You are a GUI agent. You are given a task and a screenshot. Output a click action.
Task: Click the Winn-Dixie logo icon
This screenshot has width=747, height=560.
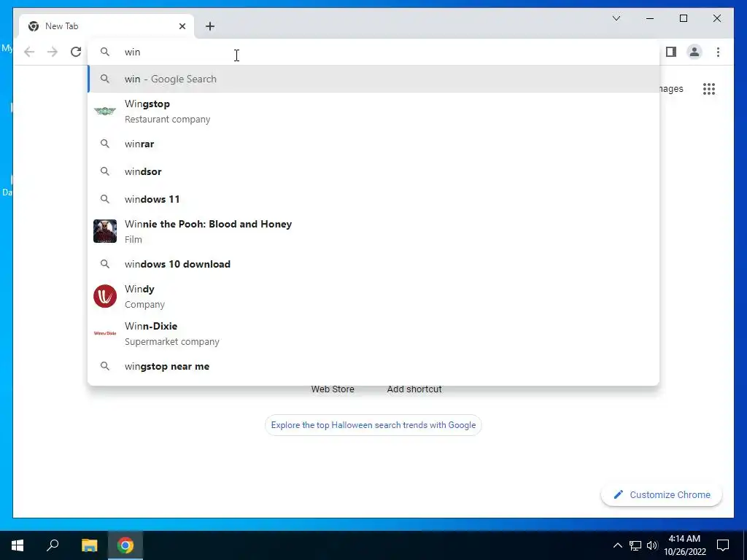click(105, 333)
